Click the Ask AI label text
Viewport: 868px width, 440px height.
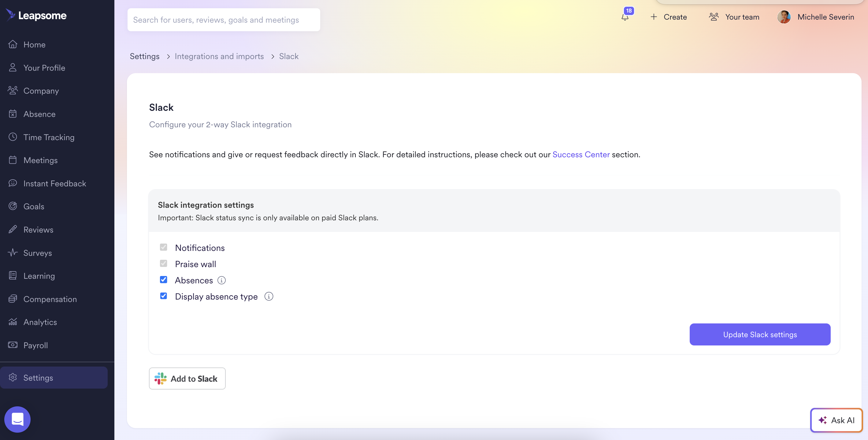click(843, 420)
